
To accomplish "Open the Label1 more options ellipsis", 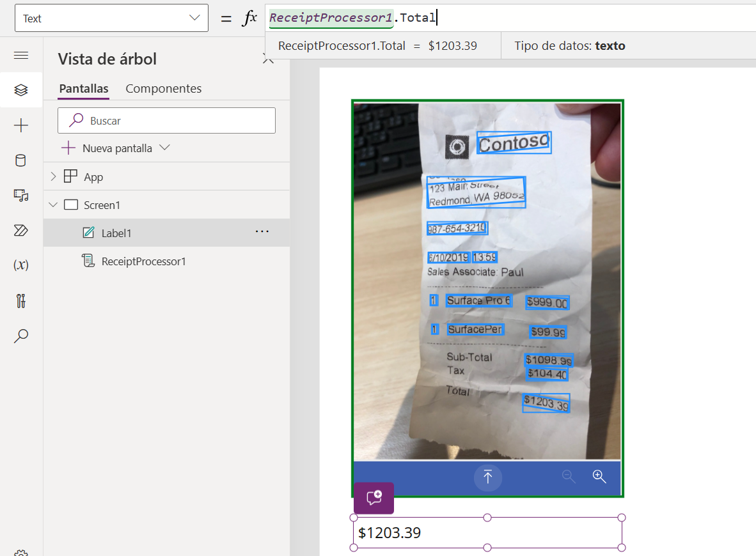I will [x=262, y=232].
